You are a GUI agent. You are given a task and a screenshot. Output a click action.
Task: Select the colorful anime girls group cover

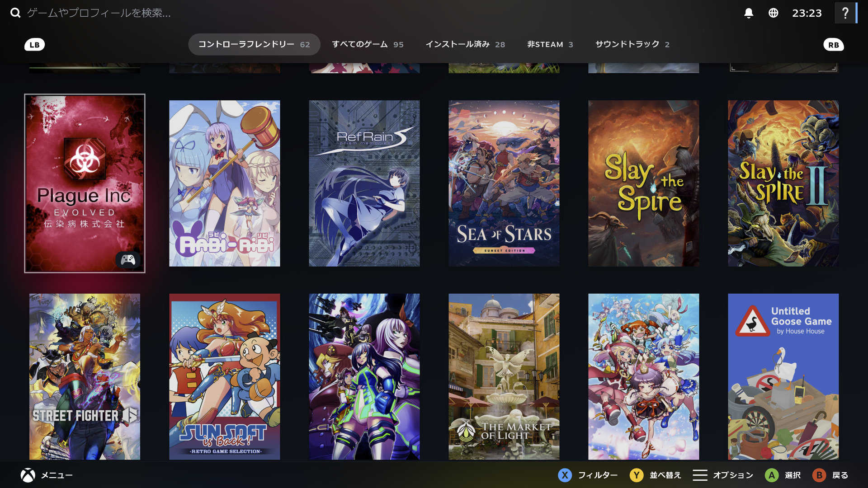(x=644, y=377)
